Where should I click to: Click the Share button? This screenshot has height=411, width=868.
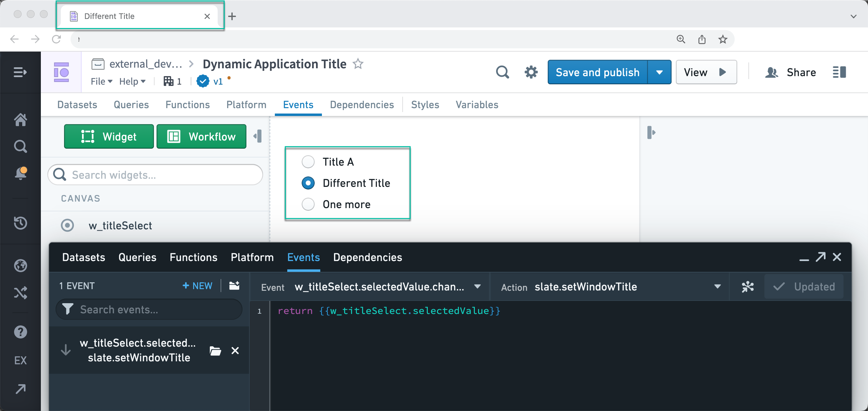click(790, 72)
